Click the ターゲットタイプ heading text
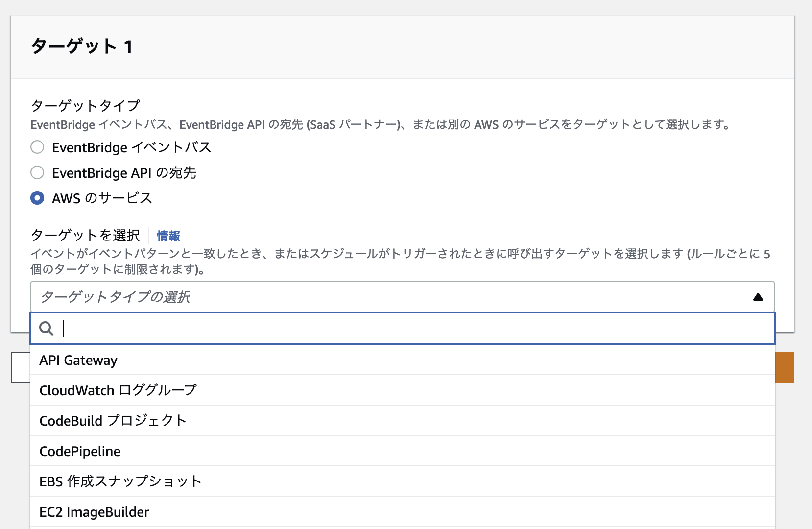The width and height of the screenshot is (812, 529). (x=85, y=104)
